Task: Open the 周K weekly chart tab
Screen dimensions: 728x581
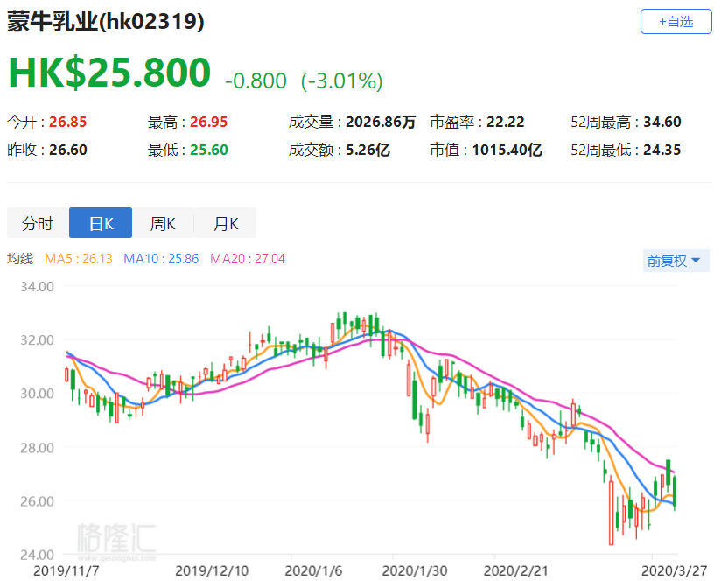Action: tap(163, 223)
